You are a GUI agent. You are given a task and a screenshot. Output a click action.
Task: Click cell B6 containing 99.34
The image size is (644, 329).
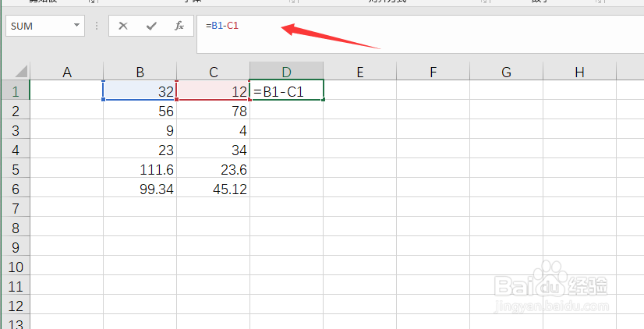pyautogui.click(x=140, y=188)
